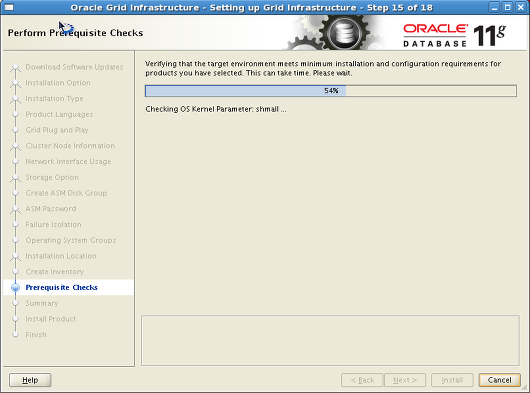Select Cluster Node Information step

[70, 146]
